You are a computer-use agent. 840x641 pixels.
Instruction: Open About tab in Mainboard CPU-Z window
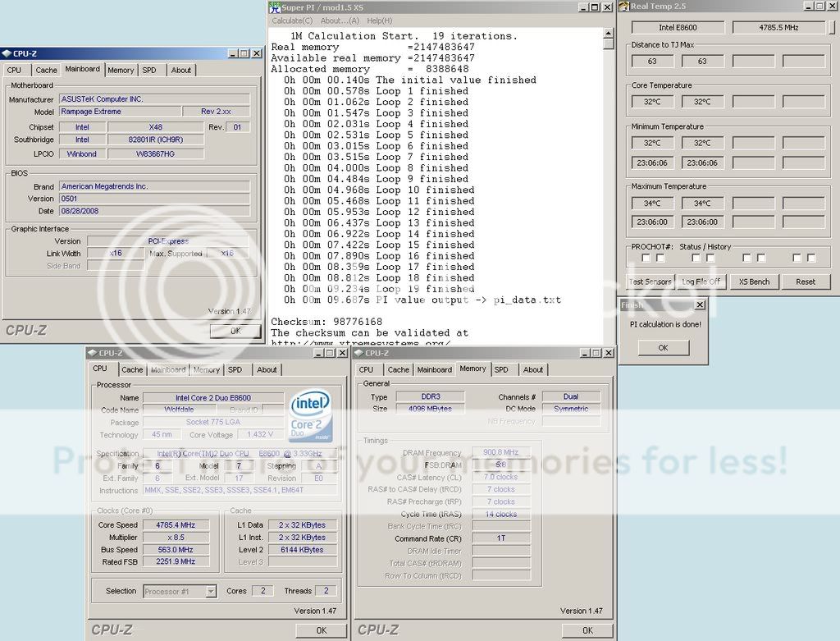point(181,71)
